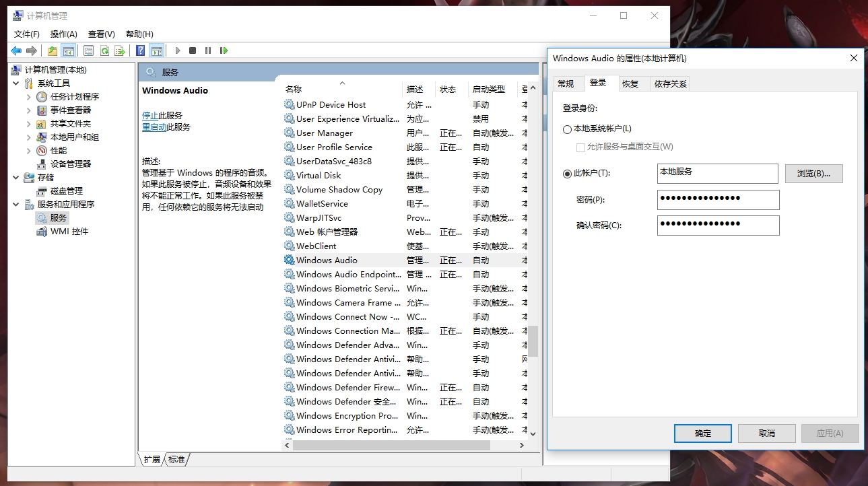Toggle the show/hide action pane icon

157,50
